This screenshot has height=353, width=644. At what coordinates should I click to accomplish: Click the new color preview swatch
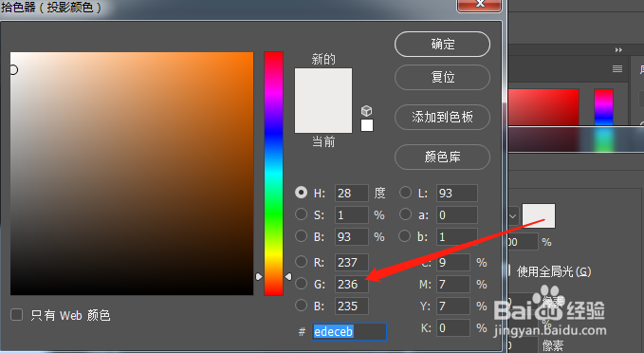(323, 84)
